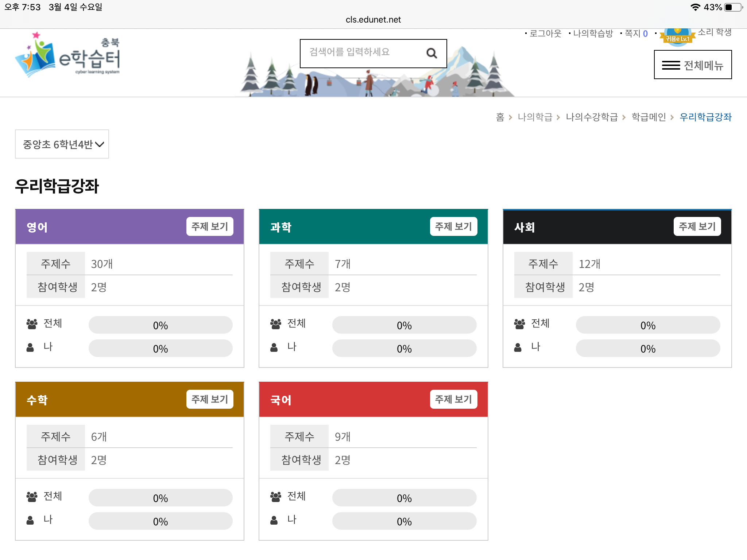747x560 pixels.
Task: Click 2명 참여학생 value in 영어
Action: (99, 287)
